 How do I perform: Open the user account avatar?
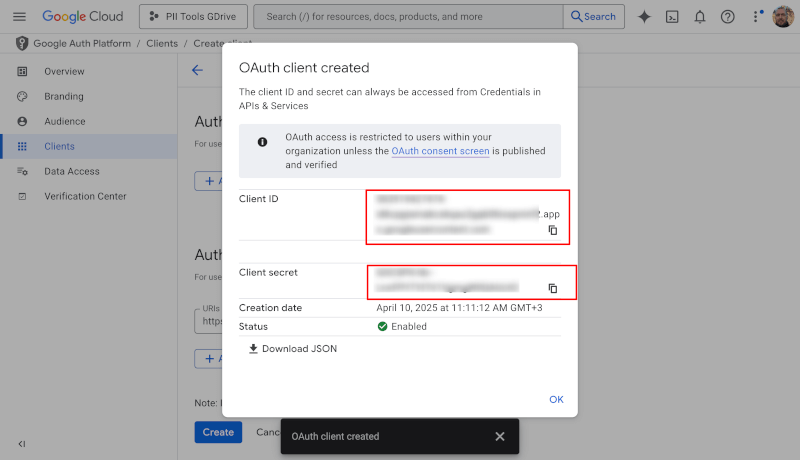[783, 17]
